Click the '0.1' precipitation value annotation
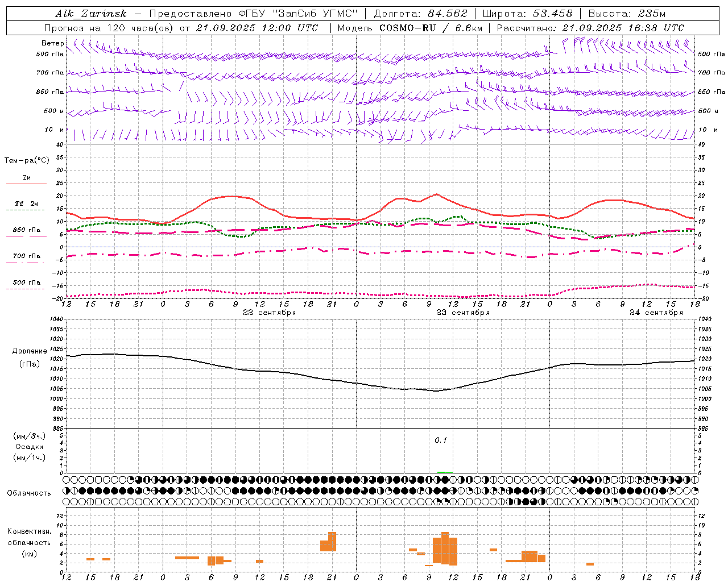Image resolution: width=728 pixels, height=582 pixels. click(441, 440)
